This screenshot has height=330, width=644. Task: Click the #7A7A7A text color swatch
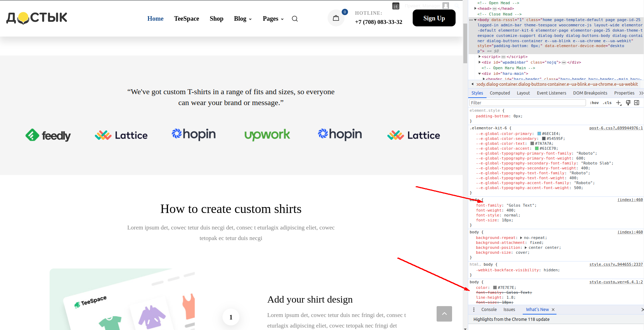tap(532, 144)
